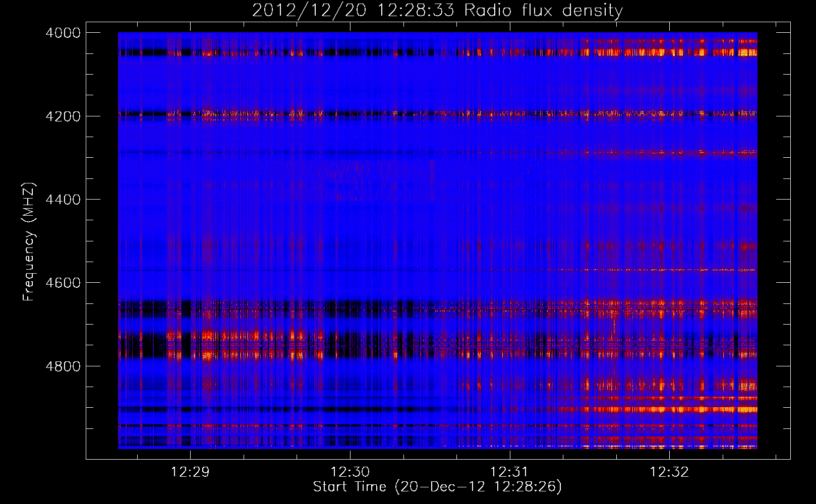Click the 4400 frequency tick label

[63, 200]
